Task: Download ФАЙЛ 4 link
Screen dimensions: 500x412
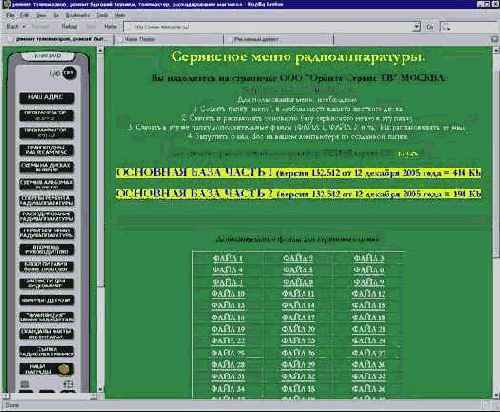Action: pyautogui.click(x=228, y=270)
